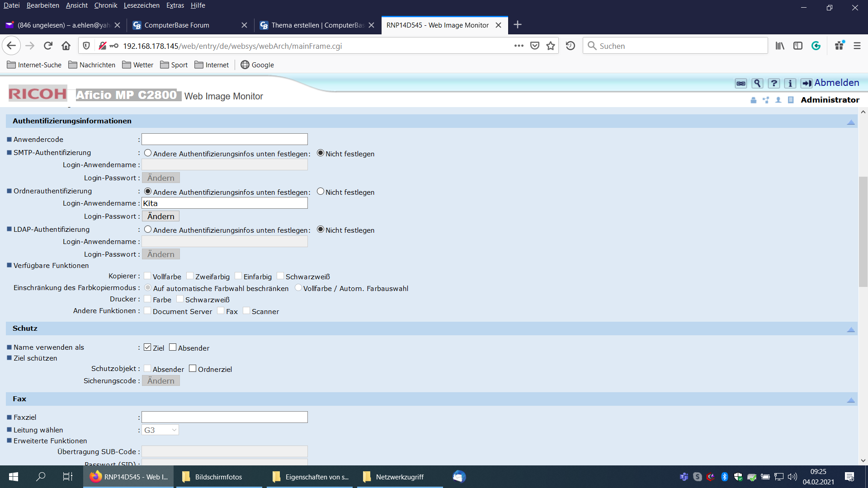Open the Lesezeichen menu

[x=142, y=5]
